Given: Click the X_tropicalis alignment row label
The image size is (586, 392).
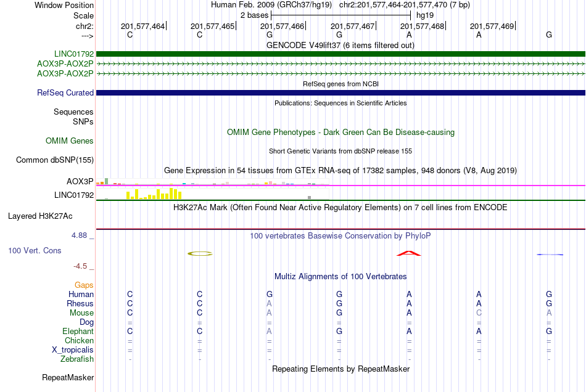Looking at the screenshot, I should [73, 350].
